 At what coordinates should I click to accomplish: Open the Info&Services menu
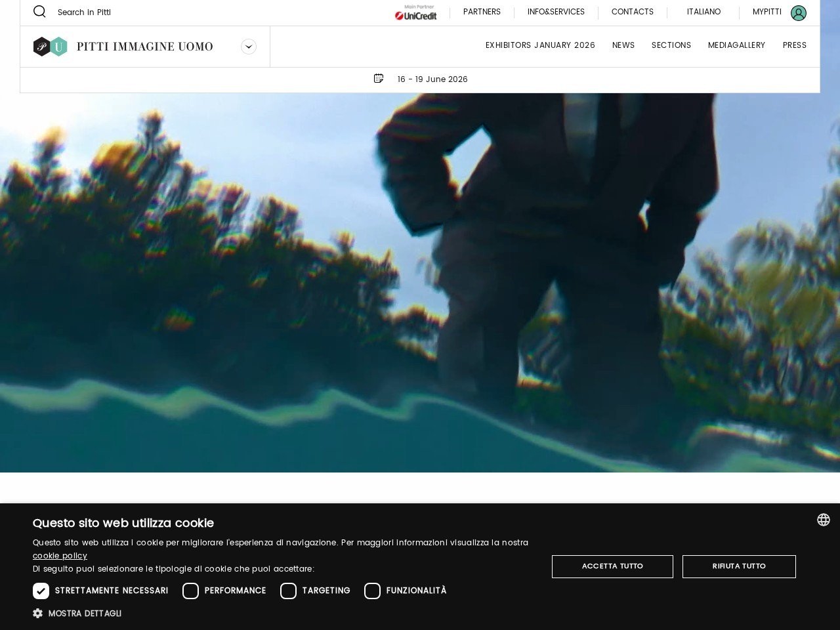(556, 12)
